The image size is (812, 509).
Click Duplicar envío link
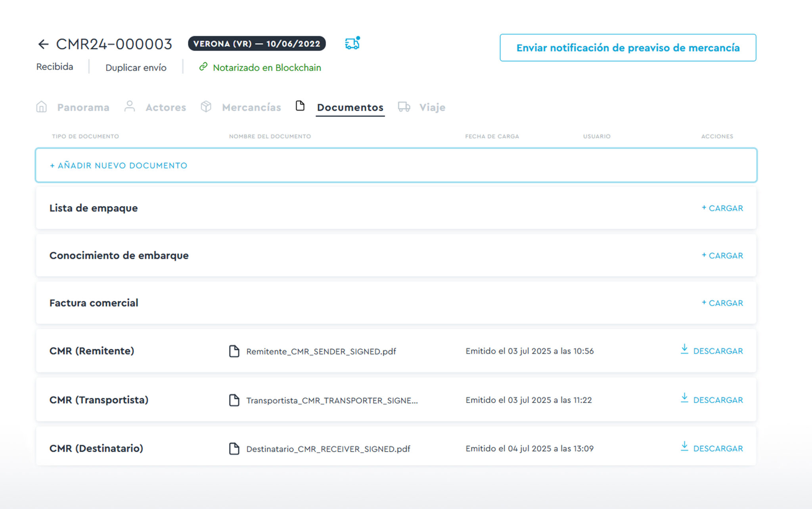(136, 68)
